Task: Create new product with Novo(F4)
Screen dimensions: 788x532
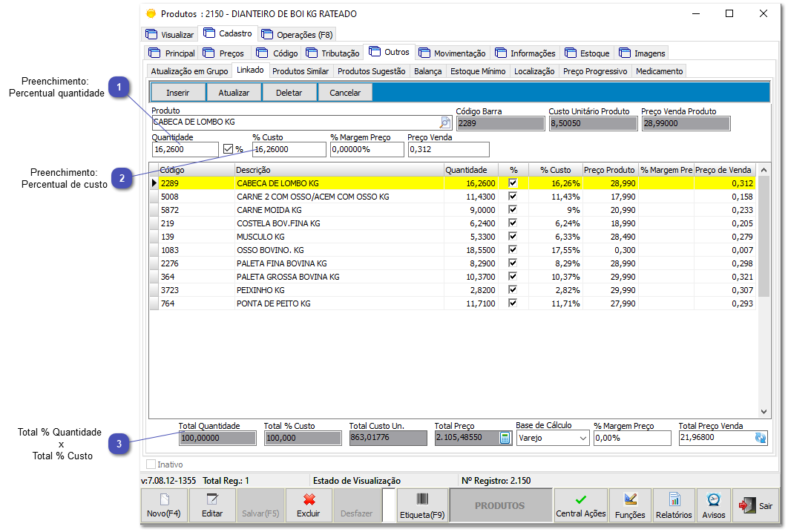Action: coord(164,505)
